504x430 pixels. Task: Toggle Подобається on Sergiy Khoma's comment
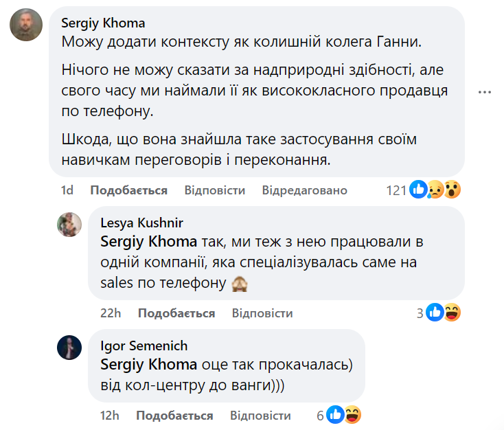(129, 190)
